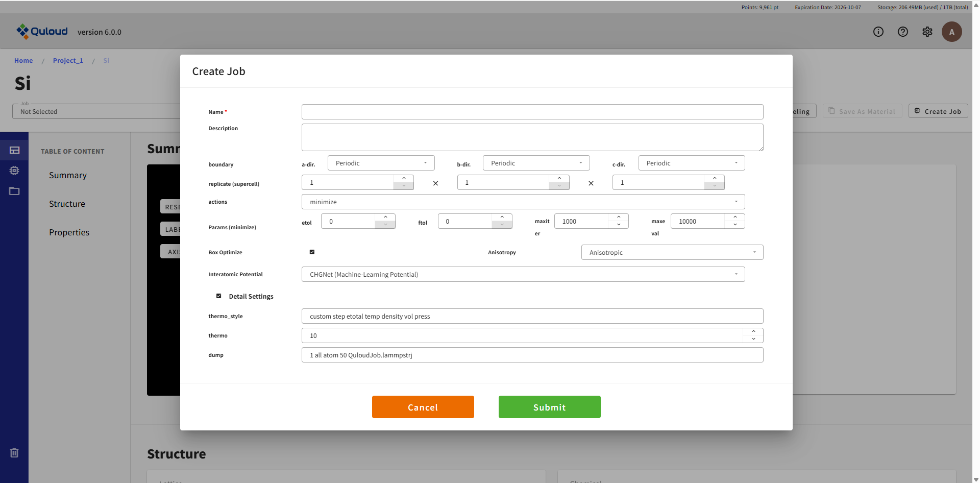980x483 pixels.
Task: Click the Quloud logo
Action: pos(42,32)
